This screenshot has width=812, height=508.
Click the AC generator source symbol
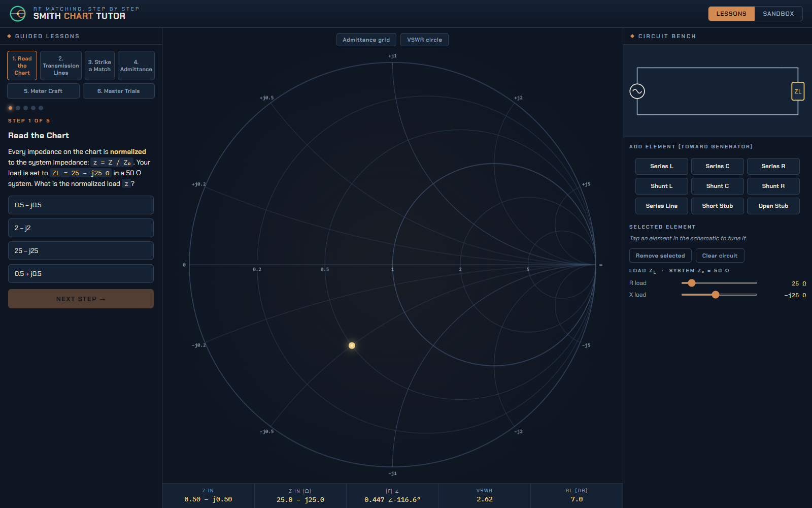click(637, 91)
